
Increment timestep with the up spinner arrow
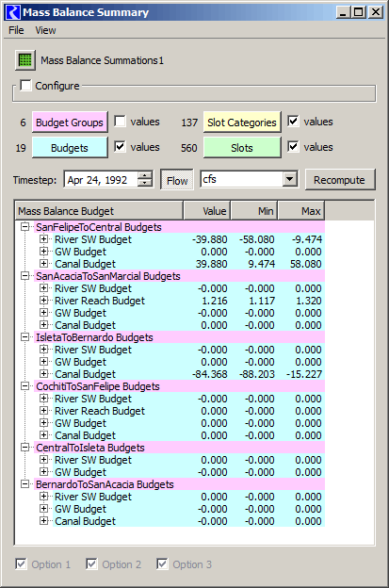tap(145, 174)
